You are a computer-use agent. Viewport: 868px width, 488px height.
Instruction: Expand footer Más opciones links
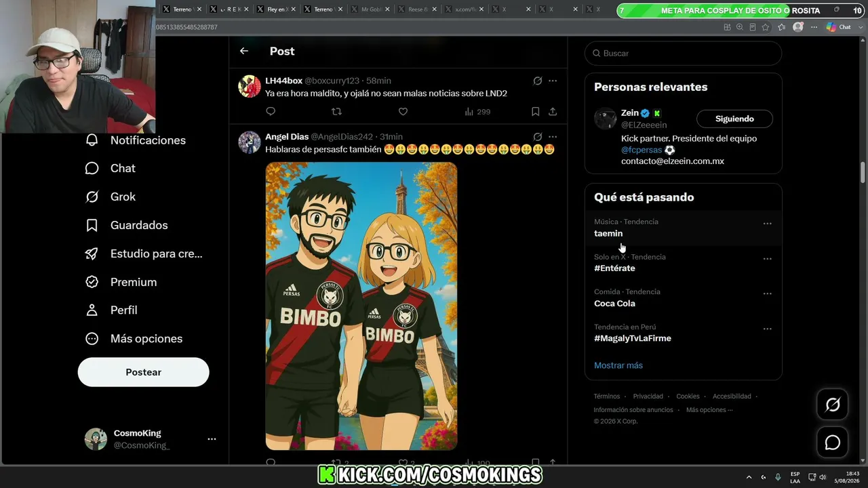point(709,410)
